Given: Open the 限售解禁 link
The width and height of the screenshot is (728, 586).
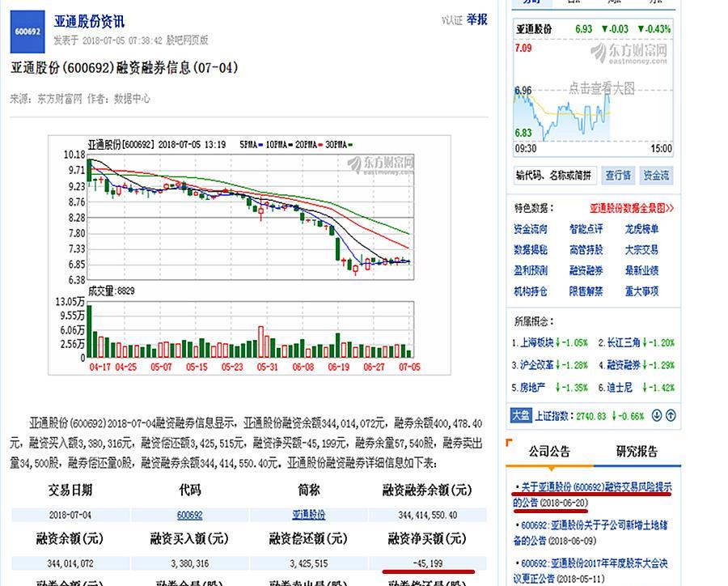Looking at the screenshot, I should (x=586, y=291).
